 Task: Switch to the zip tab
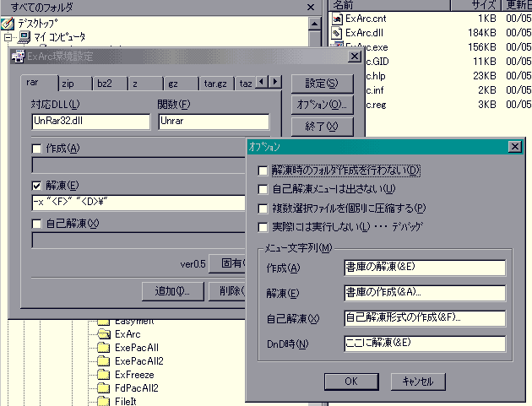click(x=68, y=84)
